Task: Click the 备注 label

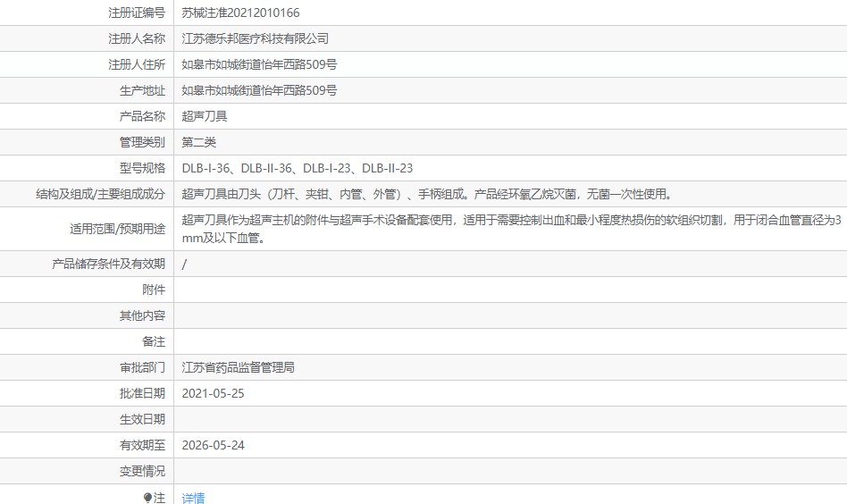Action: [x=154, y=342]
